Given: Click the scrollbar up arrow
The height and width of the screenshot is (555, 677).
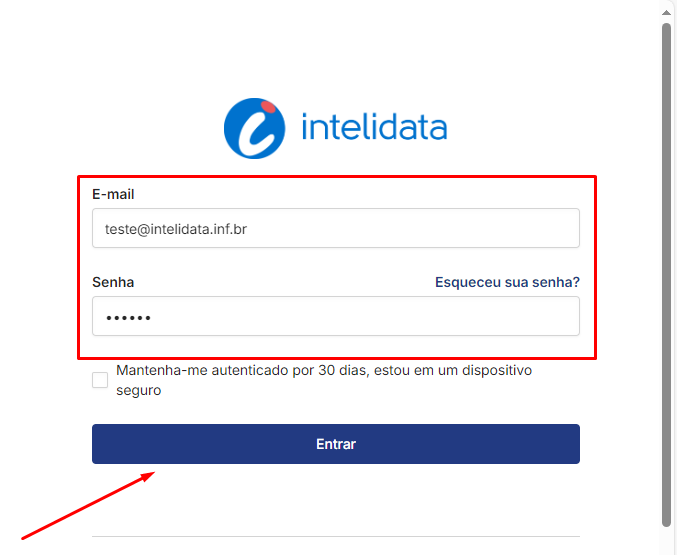Looking at the screenshot, I should (x=666, y=13).
